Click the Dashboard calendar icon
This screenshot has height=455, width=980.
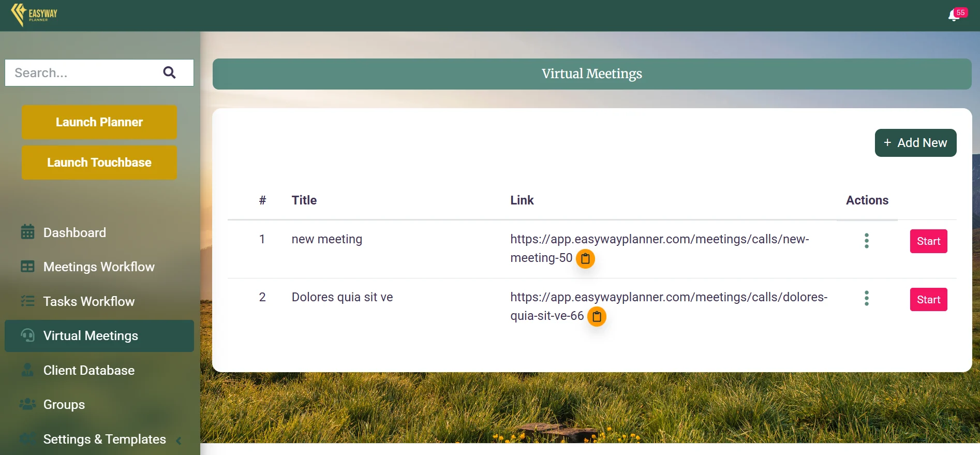click(x=27, y=232)
